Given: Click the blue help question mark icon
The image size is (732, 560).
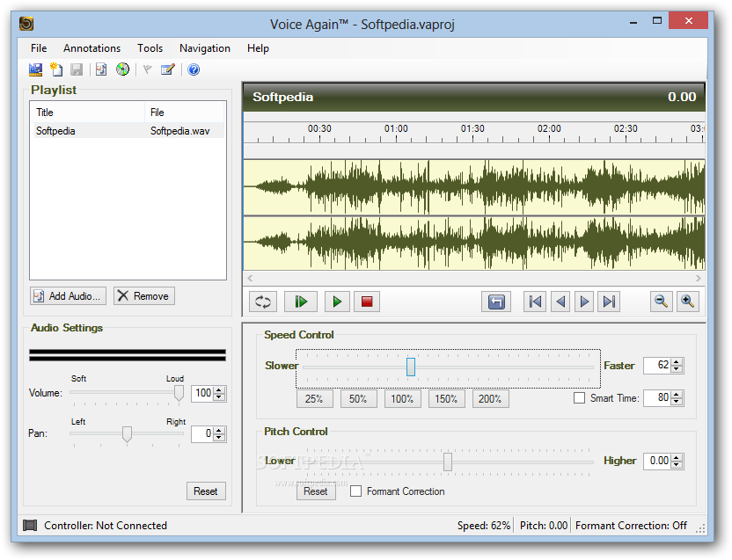Looking at the screenshot, I should pyautogui.click(x=194, y=69).
